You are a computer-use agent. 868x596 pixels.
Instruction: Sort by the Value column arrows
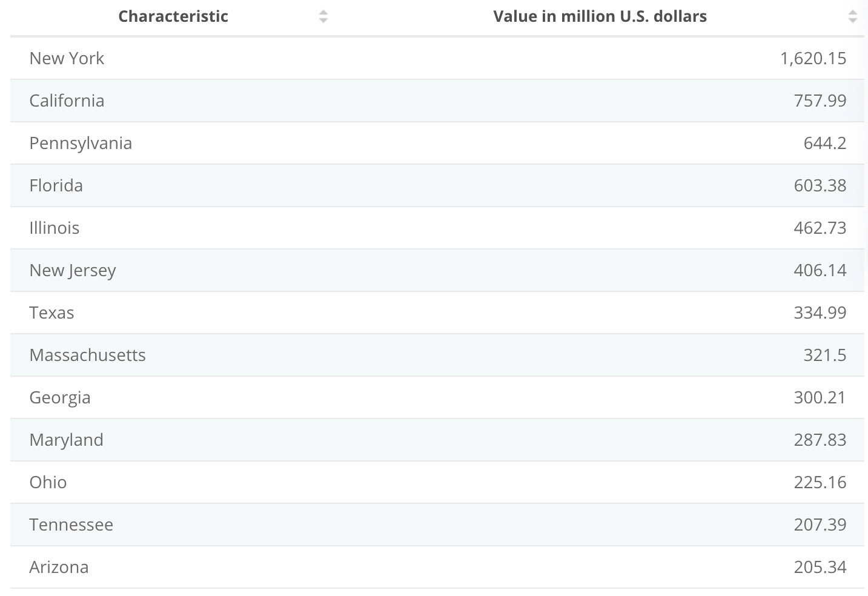[852, 16]
